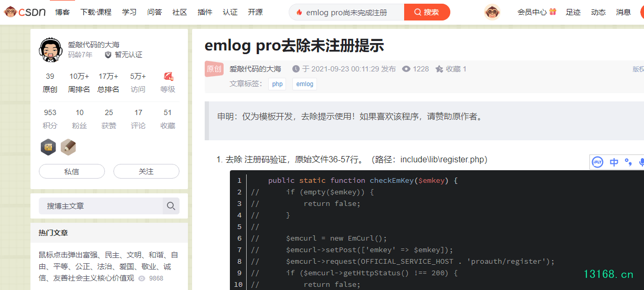This screenshot has width=644, height=290.
Task: Open hot article 鼠标点击弹出富强、民主
Action: click(x=108, y=266)
